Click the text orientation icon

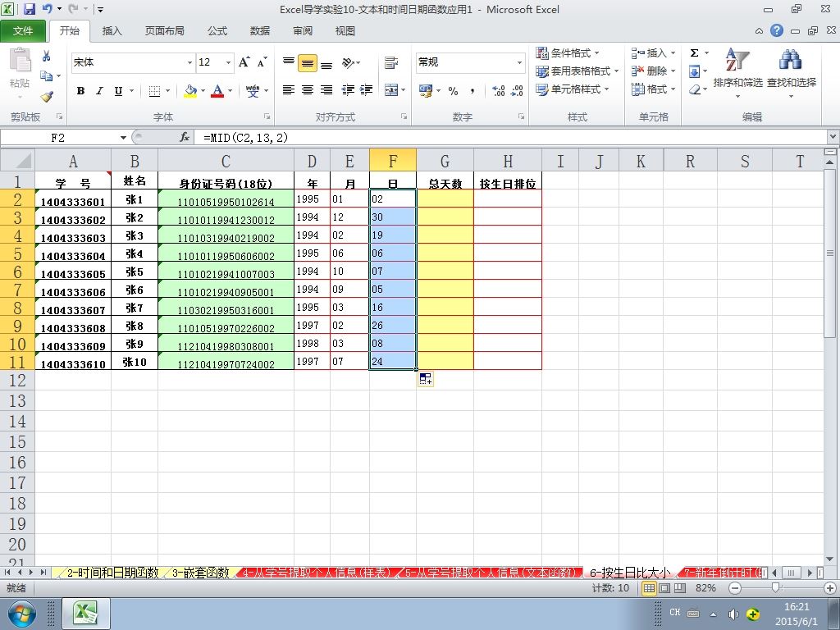(348, 63)
